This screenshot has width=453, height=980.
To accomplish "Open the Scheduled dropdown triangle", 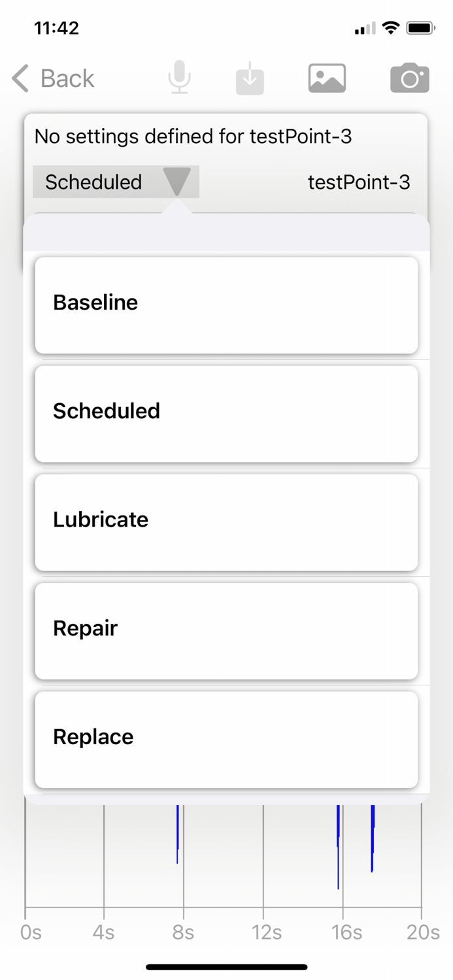I will (x=177, y=182).
